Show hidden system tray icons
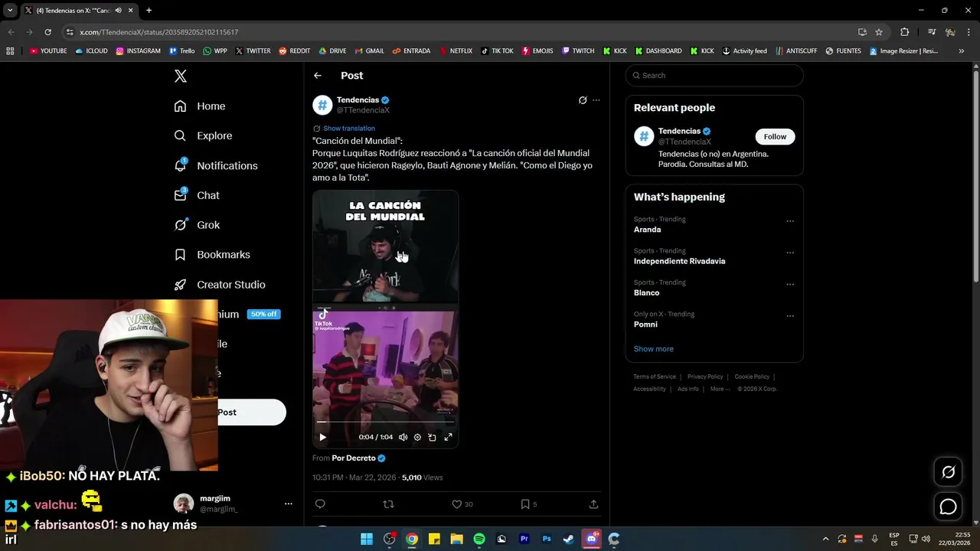Image resolution: width=980 pixels, height=551 pixels. tap(825, 539)
